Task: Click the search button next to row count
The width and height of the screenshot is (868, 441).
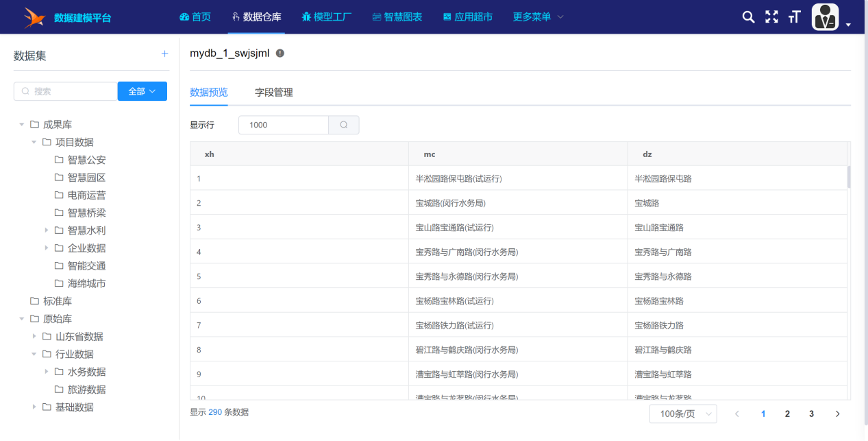Action: click(x=344, y=125)
